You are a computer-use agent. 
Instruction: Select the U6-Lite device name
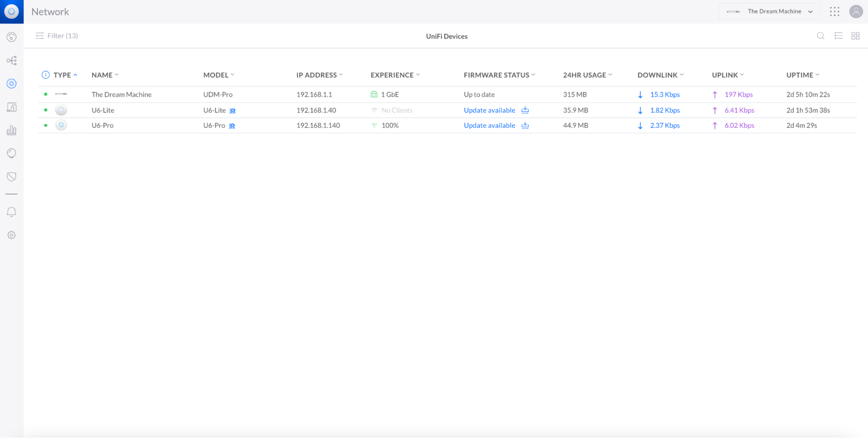(103, 110)
